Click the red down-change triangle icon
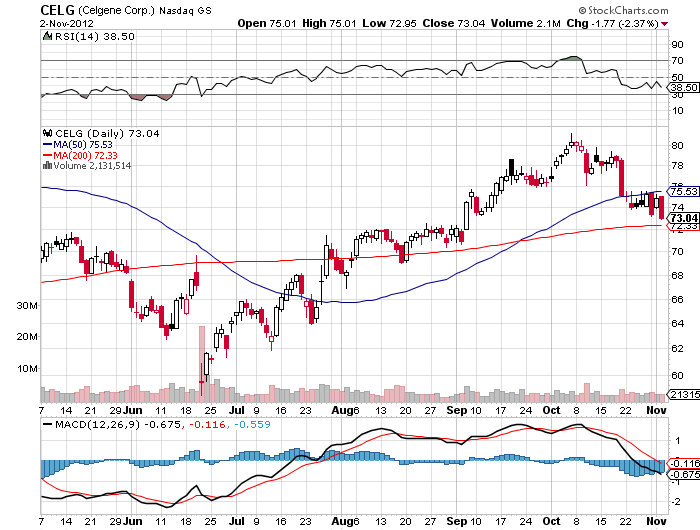Image resolution: width=700 pixels, height=530 pixels. point(664,24)
